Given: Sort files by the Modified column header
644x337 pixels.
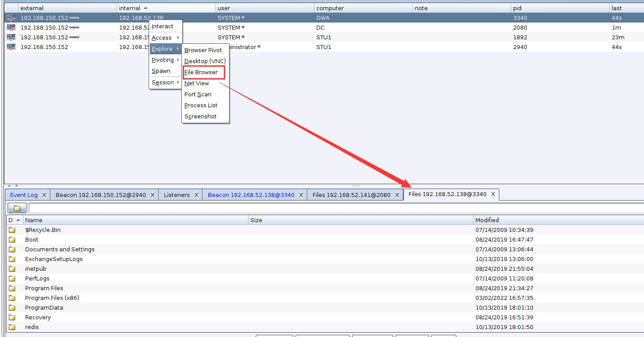Looking at the screenshot, I should [x=559, y=220].
